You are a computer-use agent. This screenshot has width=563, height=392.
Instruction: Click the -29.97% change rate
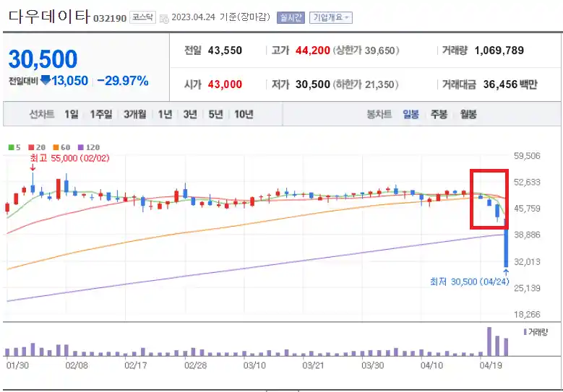click(x=123, y=81)
